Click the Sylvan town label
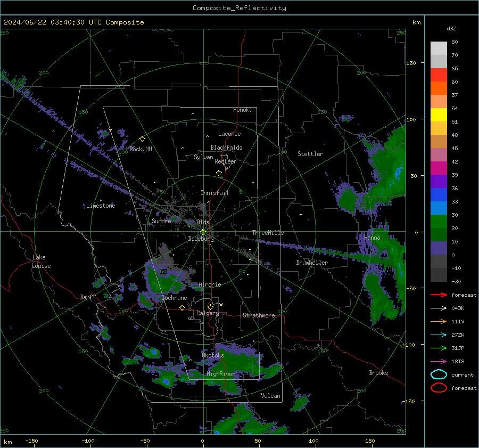This screenshot has height=448, width=479. (203, 157)
